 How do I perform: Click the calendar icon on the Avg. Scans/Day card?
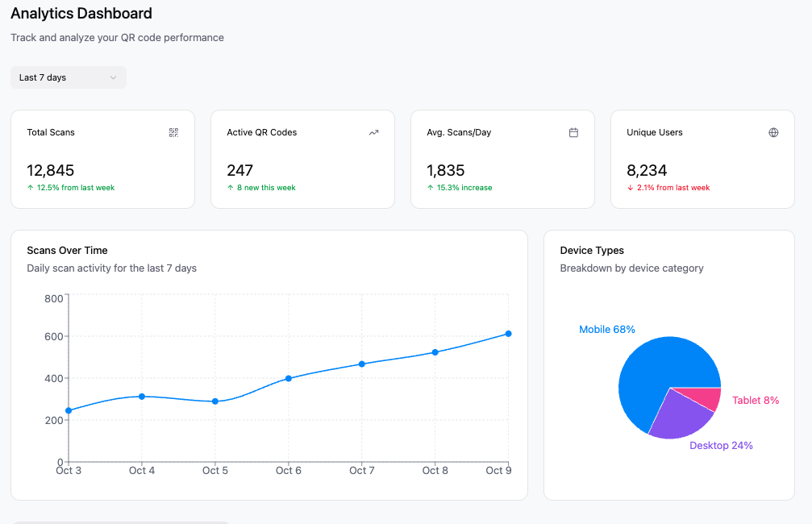[573, 132]
